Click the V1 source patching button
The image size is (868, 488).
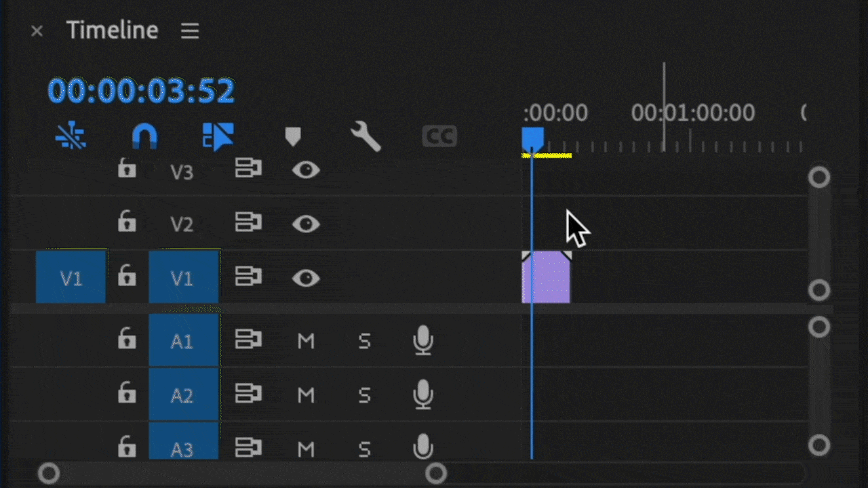(x=71, y=277)
